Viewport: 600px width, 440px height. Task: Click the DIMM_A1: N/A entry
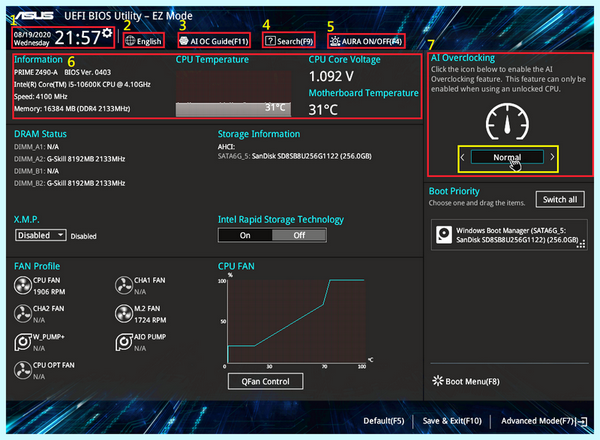(x=36, y=147)
